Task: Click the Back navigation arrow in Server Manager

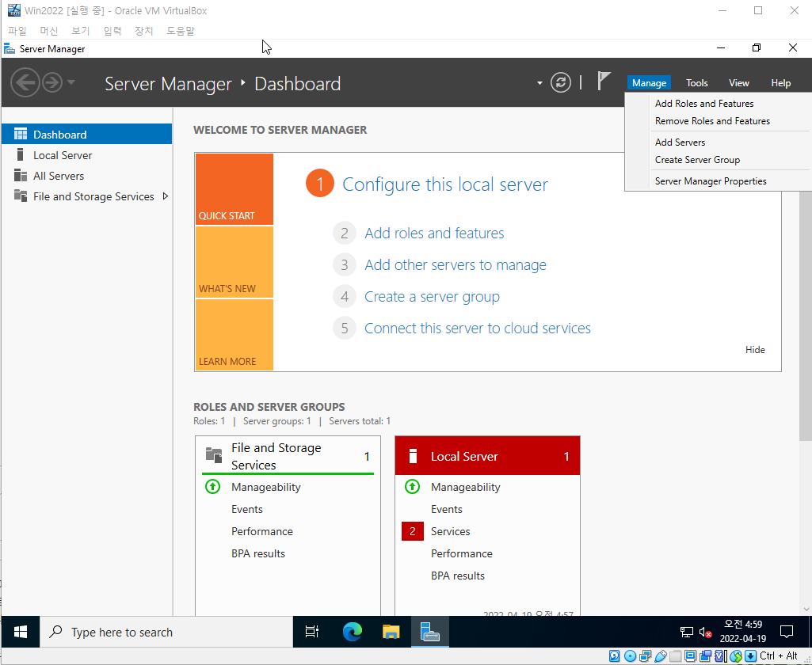Action: click(25, 82)
